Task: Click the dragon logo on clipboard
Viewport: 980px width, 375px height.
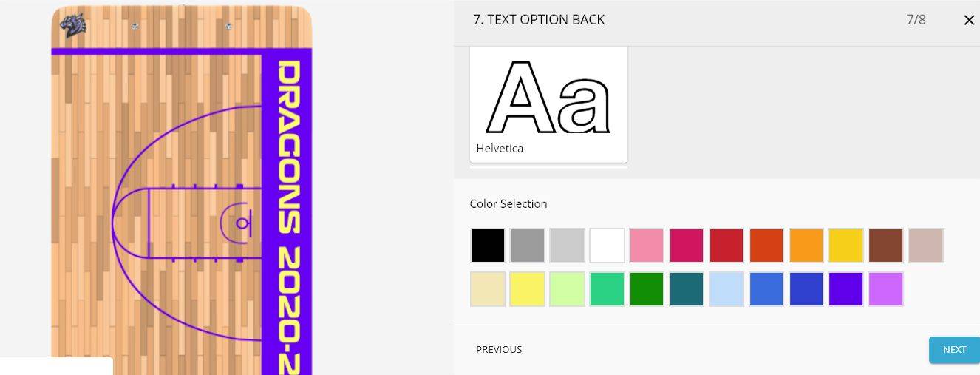Action: pos(74,26)
